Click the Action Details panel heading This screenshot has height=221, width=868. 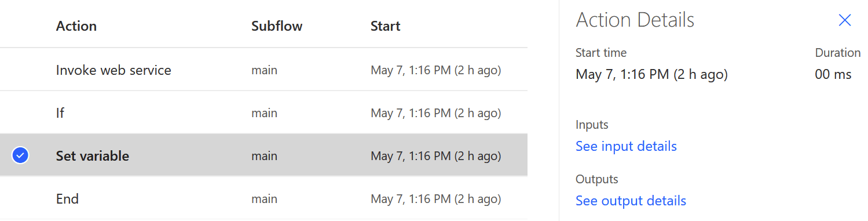pyautogui.click(x=635, y=20)
